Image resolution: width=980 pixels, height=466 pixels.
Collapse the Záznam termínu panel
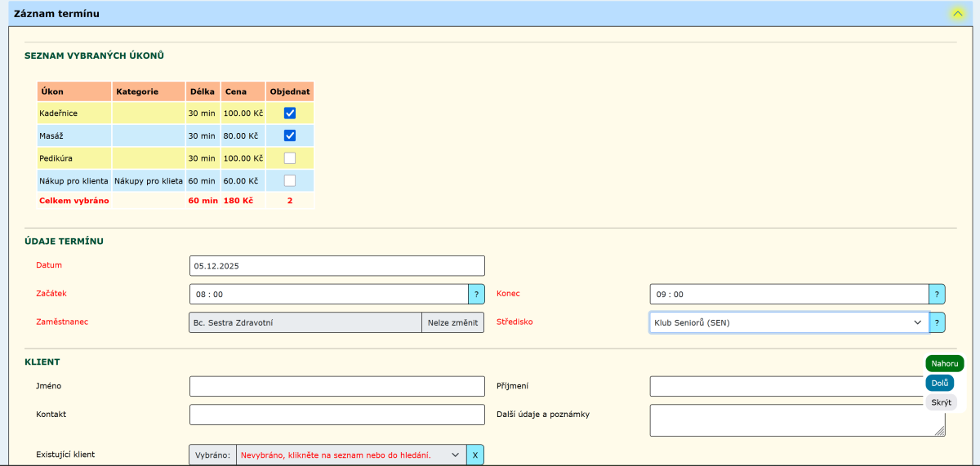click(x=958, y=14)
